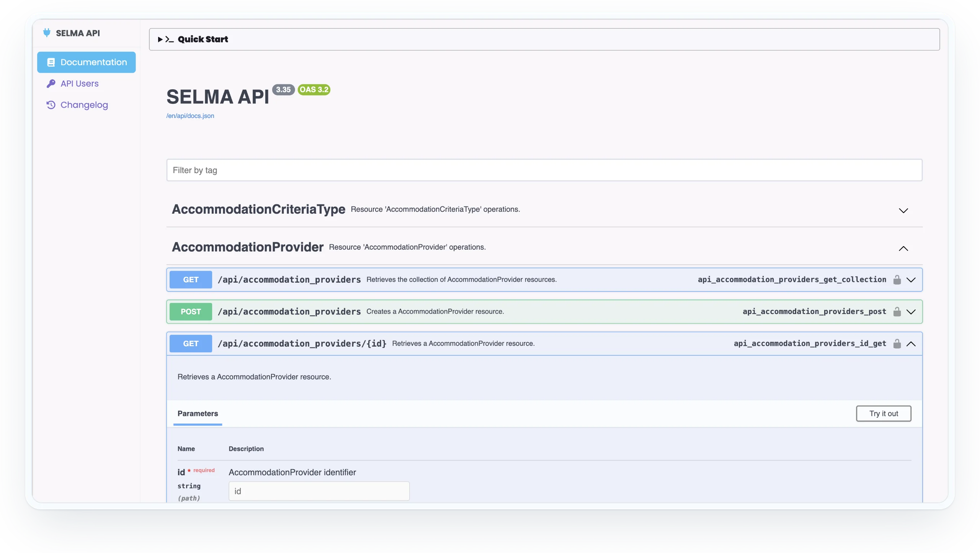Click api_accommodation_providers_post operation id
Screen dimensions: 980x553
click(x=815, y=311)
